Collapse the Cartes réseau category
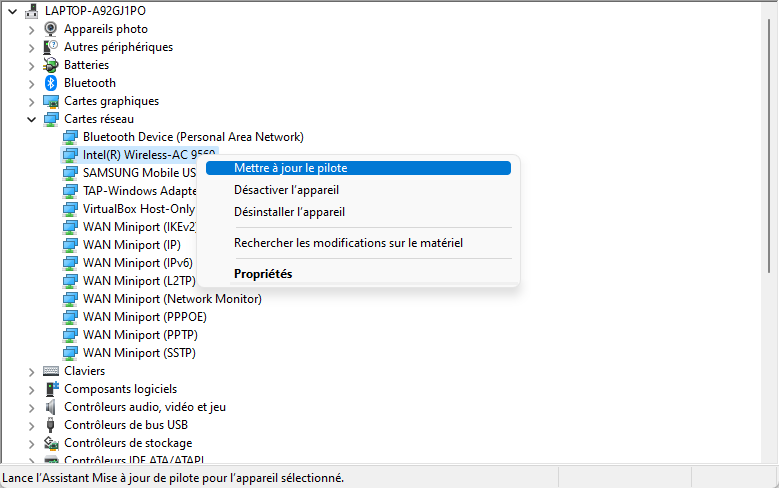 (x=31, y=120)
